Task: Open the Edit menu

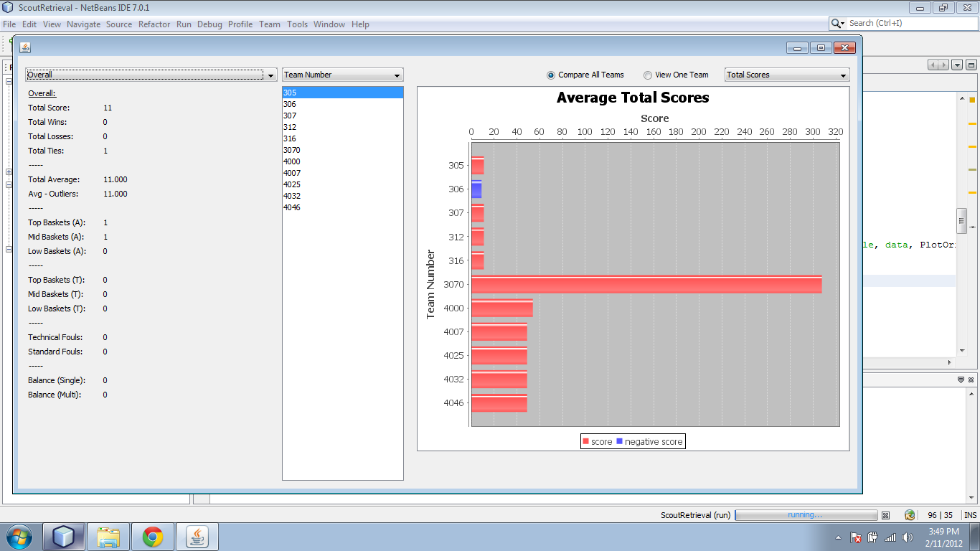Action: point(29,24)
